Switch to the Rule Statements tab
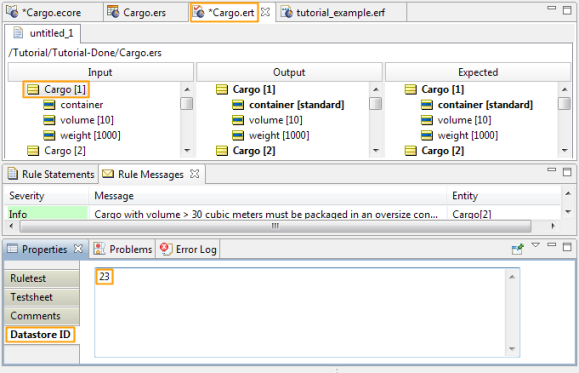The width and height of the screenshot is (579, 373). click(51, 174)
